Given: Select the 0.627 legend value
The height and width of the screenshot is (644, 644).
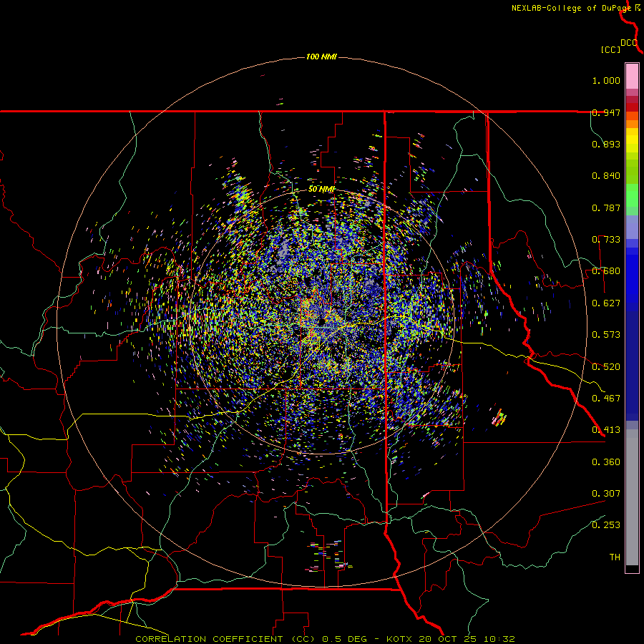Looking at the screenshot, I should [606, 303].
